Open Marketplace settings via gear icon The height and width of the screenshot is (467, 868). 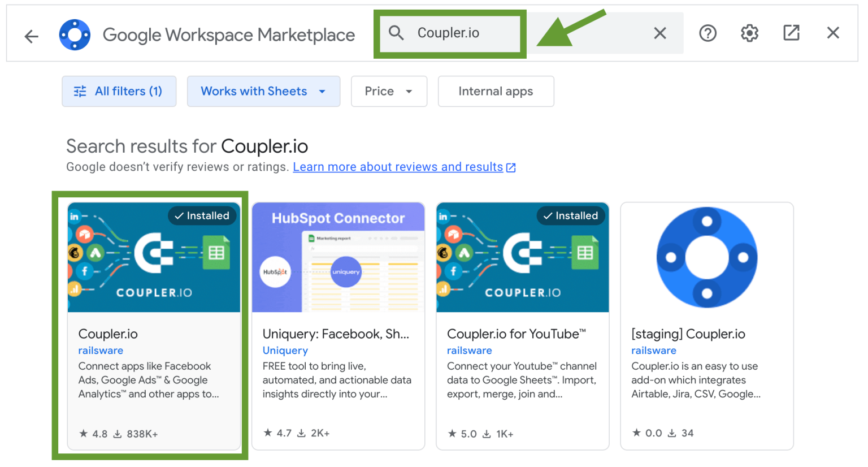point(749,33)
